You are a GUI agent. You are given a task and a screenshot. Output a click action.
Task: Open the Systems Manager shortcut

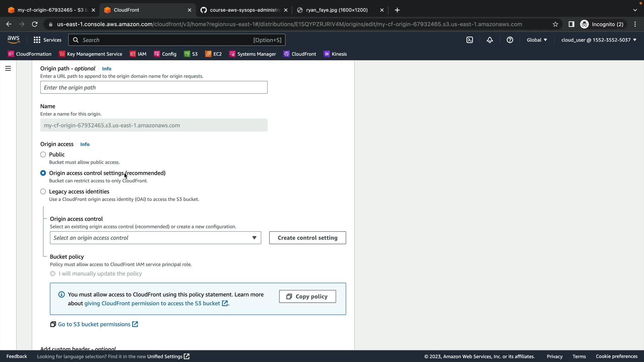tap(253, 54)
